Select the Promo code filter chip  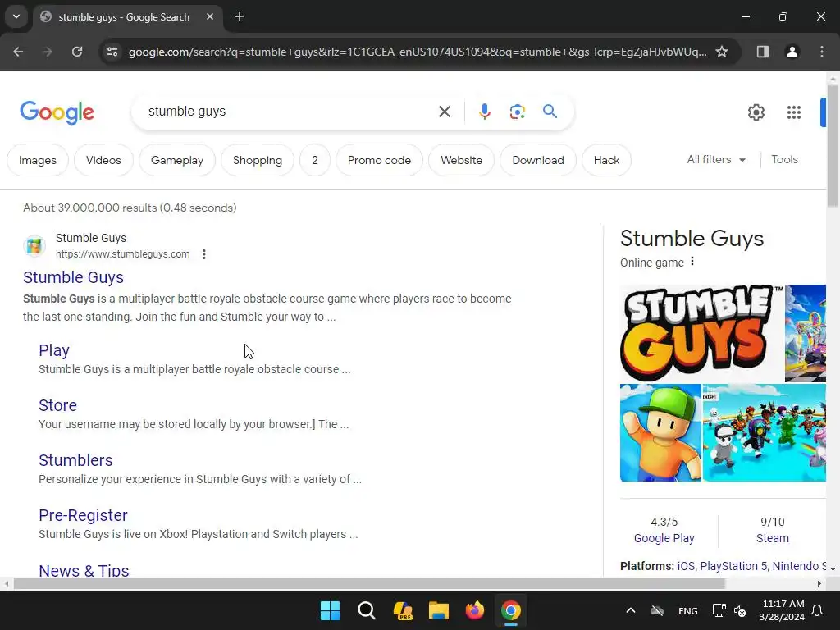click(x=379, y=160)
